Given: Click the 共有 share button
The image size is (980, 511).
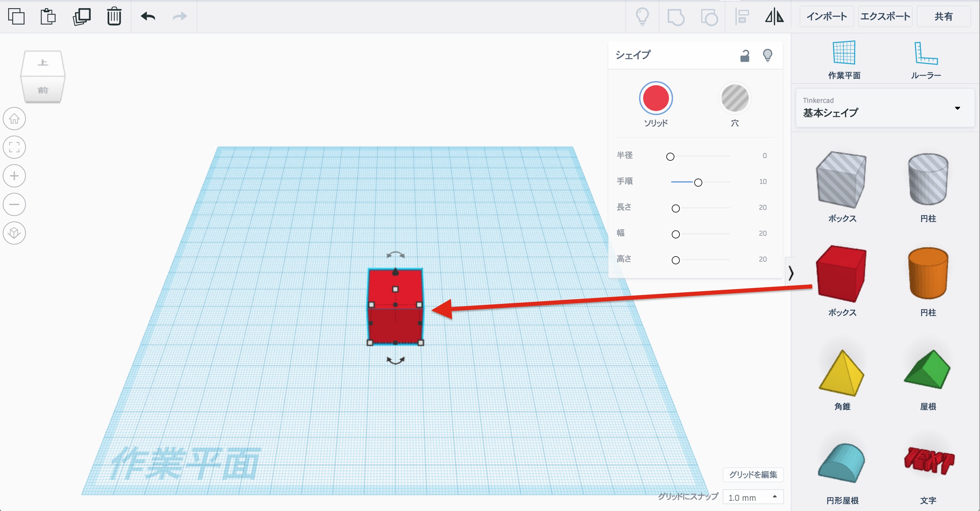Looking at the screenshot, I should coord(944,16).
